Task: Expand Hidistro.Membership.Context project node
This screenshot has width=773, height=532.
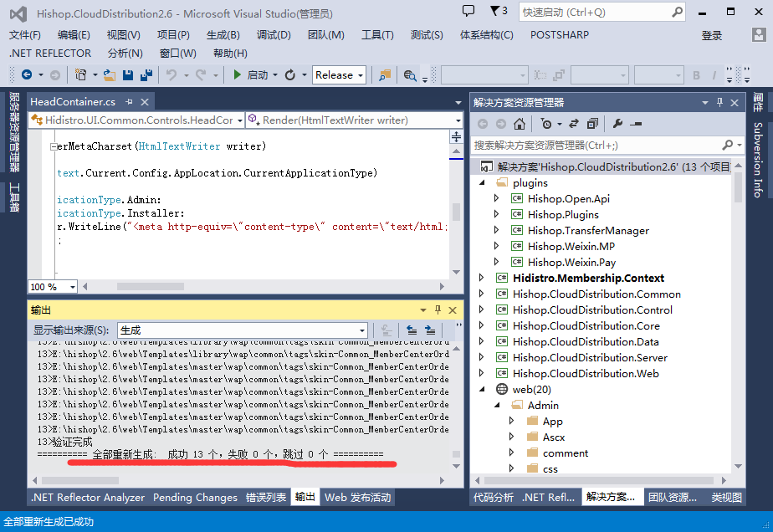Action: coord(482,278)
